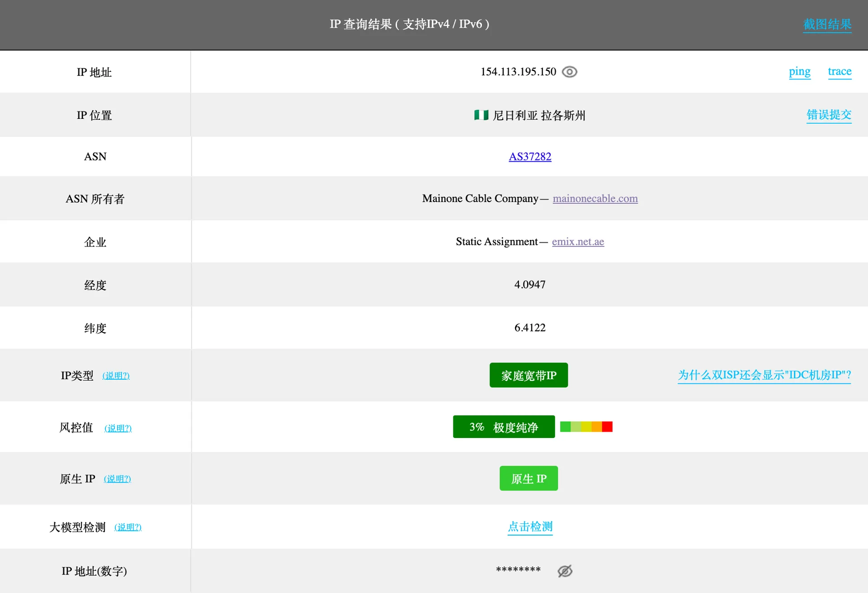
Task: Click the 3% 极度纯净 risk badge
Action: (504, 427)
